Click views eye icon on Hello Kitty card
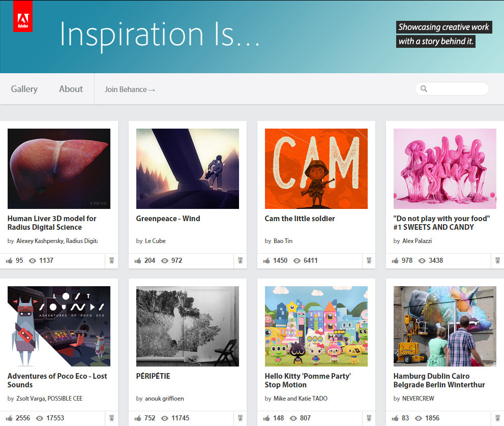Viewport: 504px width, 426px height. (x=293, y=418)
